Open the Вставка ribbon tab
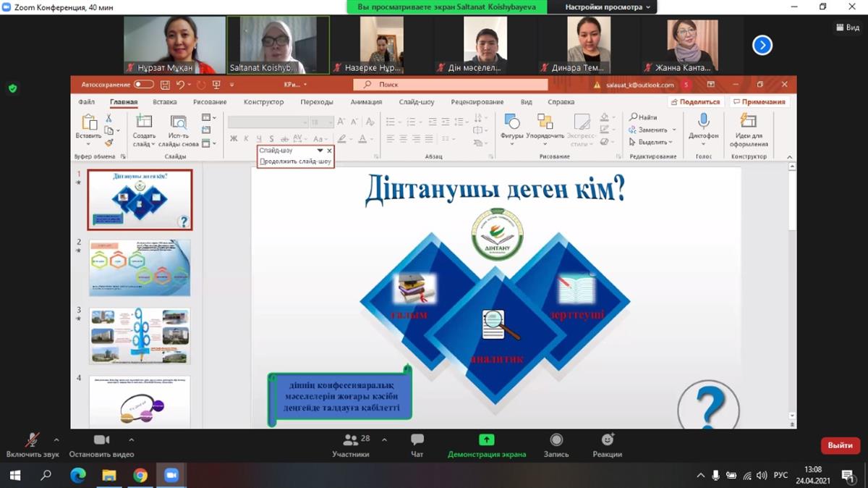The height and width of the screenshot is (488, 868). [164, 102]
